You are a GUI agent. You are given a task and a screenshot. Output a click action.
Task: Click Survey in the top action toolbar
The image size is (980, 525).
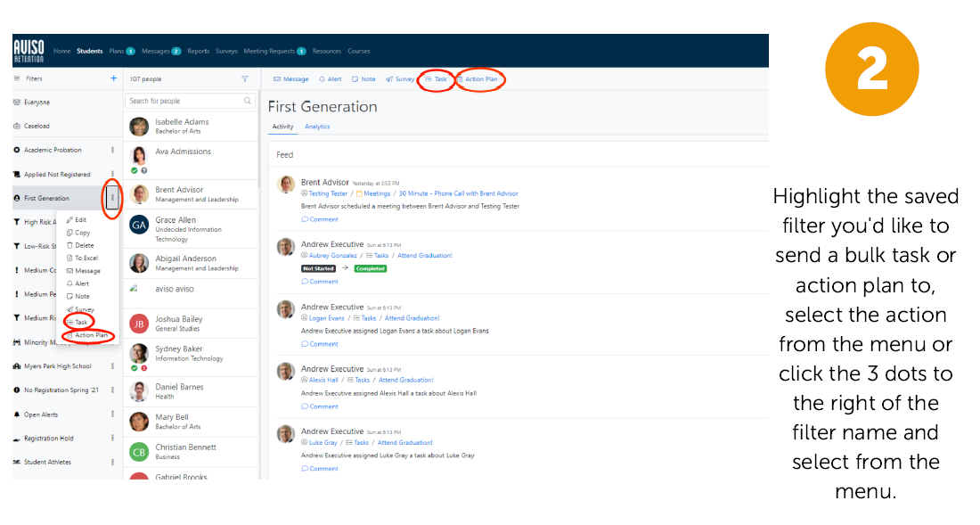click(x=400, y=79)
